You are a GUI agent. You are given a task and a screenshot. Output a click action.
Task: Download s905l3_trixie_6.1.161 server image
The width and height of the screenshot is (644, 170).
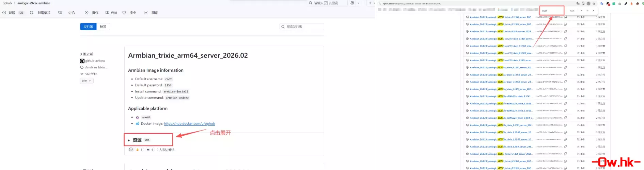point(501,154)
